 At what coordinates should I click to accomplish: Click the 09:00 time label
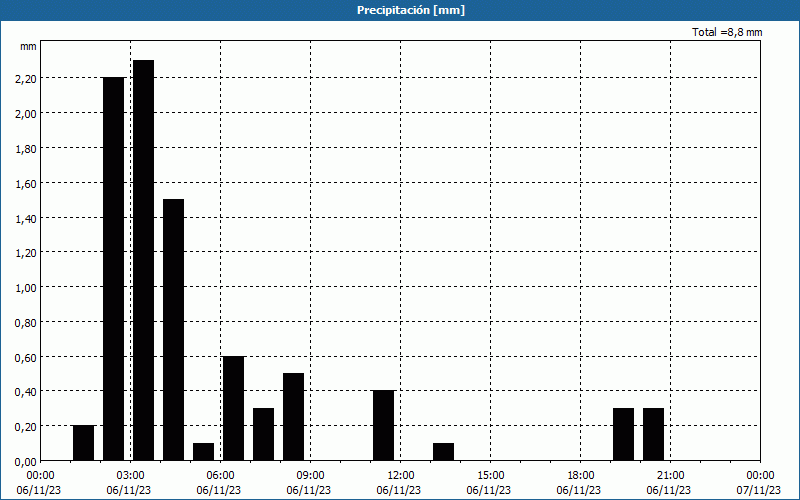(x=310, y=476)
